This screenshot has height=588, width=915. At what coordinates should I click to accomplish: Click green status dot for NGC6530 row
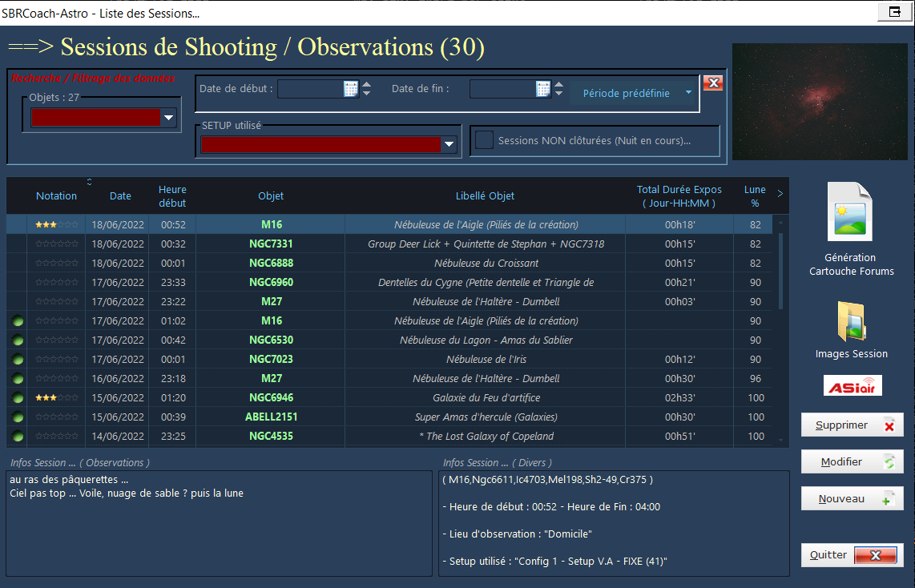[18, 340]
